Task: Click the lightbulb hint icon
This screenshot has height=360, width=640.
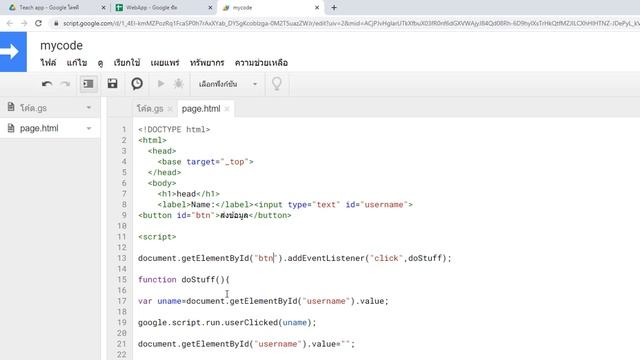Action: pos(277,84)
